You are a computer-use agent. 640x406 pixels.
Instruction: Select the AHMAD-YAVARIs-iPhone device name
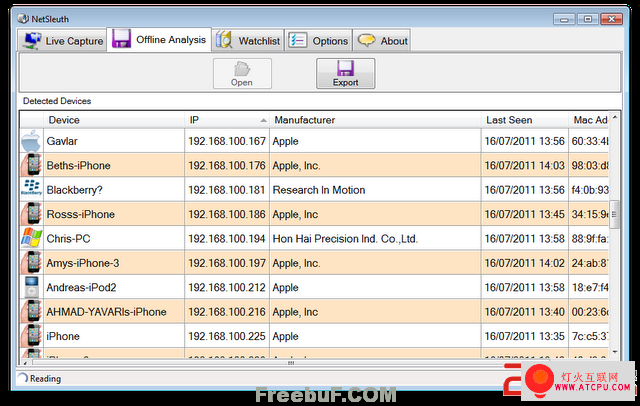(x=107, y=312)
